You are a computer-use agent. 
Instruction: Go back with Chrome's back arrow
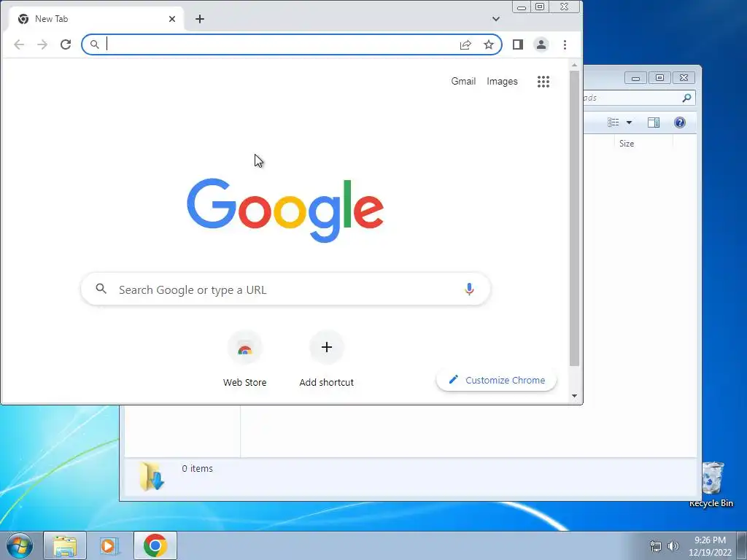pos(19,44)
